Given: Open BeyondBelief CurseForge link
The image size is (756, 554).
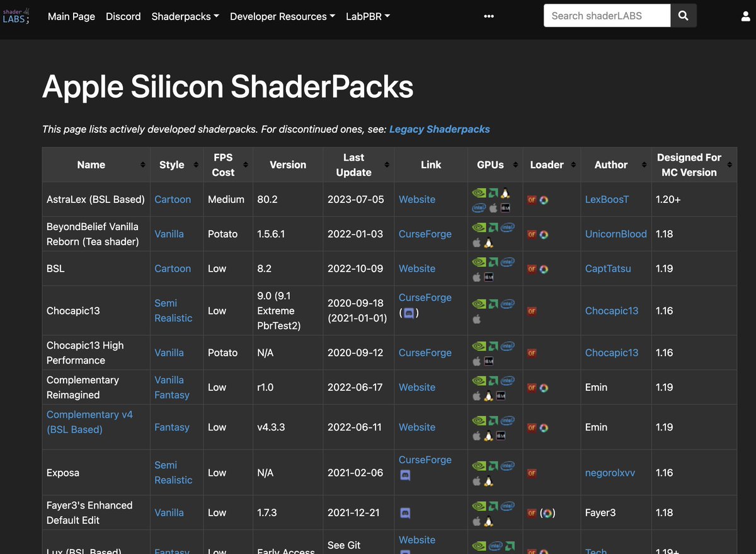Looking at the screenshot, I should [x=425, y=234].
